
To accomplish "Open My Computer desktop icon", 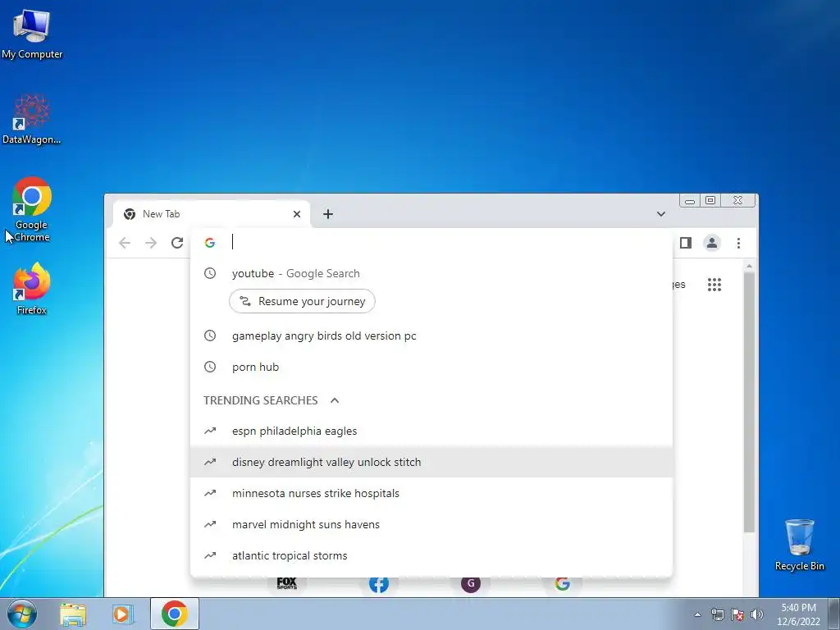I will [x=32, y=34].
